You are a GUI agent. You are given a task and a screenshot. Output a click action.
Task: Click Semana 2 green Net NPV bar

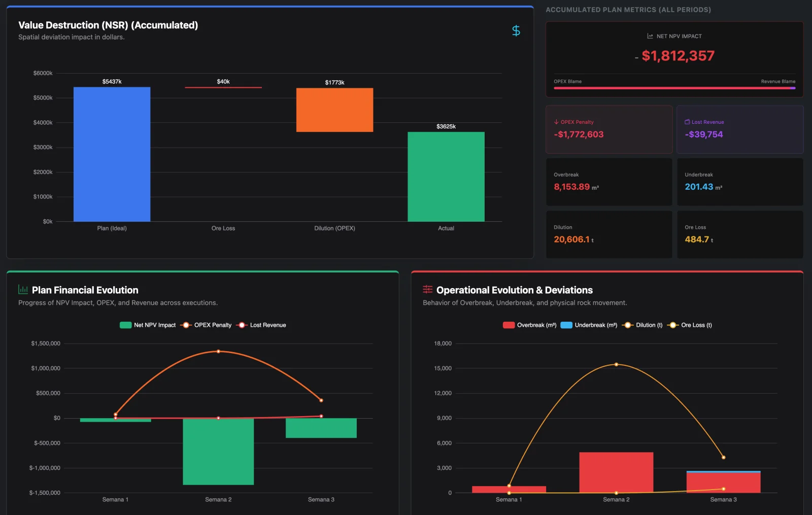pos(218,452)
